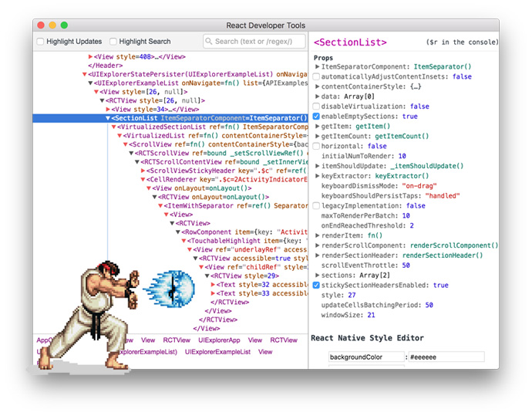Expand the renderItem fn() prop
532x416 pixels.
pyautogui.click(x=317, y=235)
